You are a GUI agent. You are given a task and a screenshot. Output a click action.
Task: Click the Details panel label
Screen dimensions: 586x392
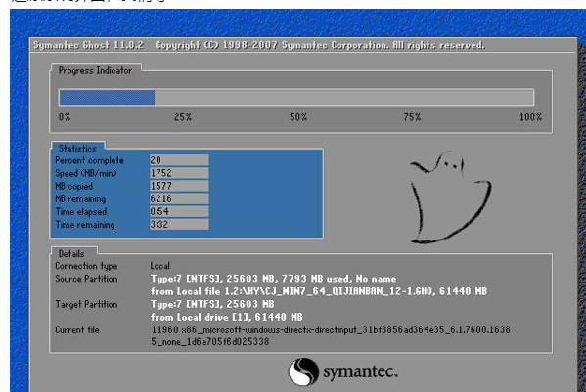[x=71, y=254]
